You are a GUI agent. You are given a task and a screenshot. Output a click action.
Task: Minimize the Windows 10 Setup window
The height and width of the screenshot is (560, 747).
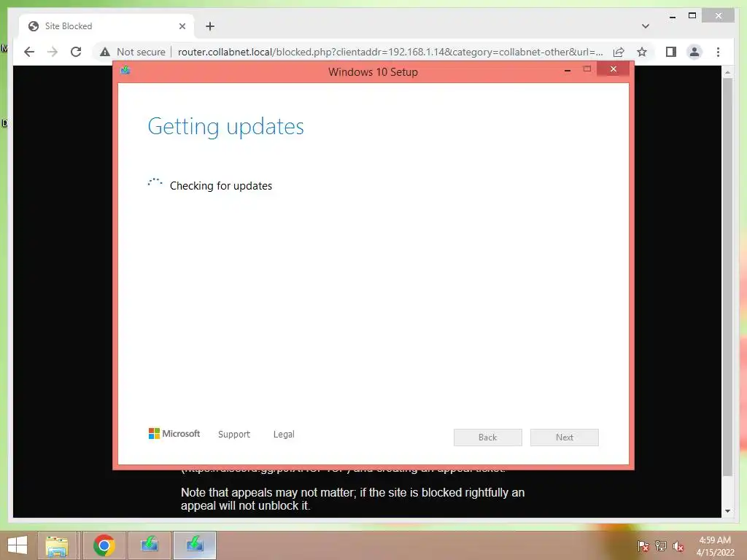click(568, 70)
